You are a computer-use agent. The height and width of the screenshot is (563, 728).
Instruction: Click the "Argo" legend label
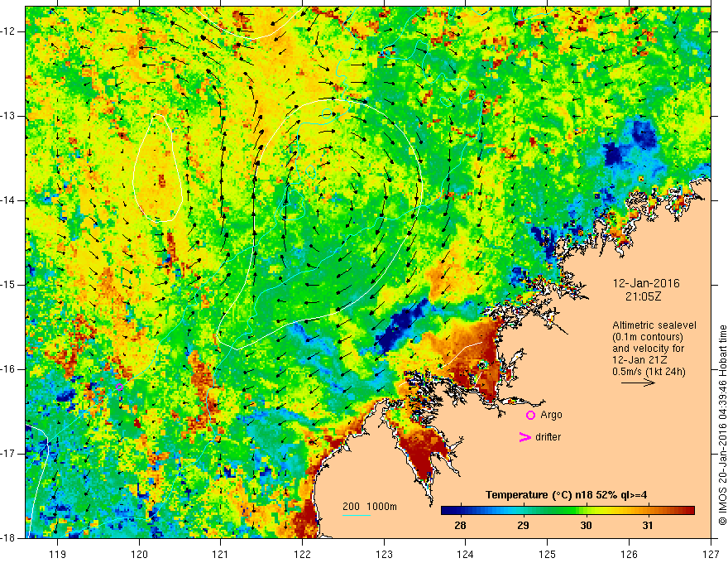[x=551, y=415]
